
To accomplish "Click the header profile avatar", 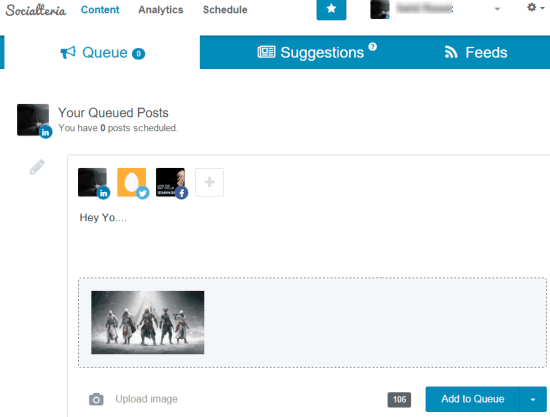I will [x=380, y=9].
